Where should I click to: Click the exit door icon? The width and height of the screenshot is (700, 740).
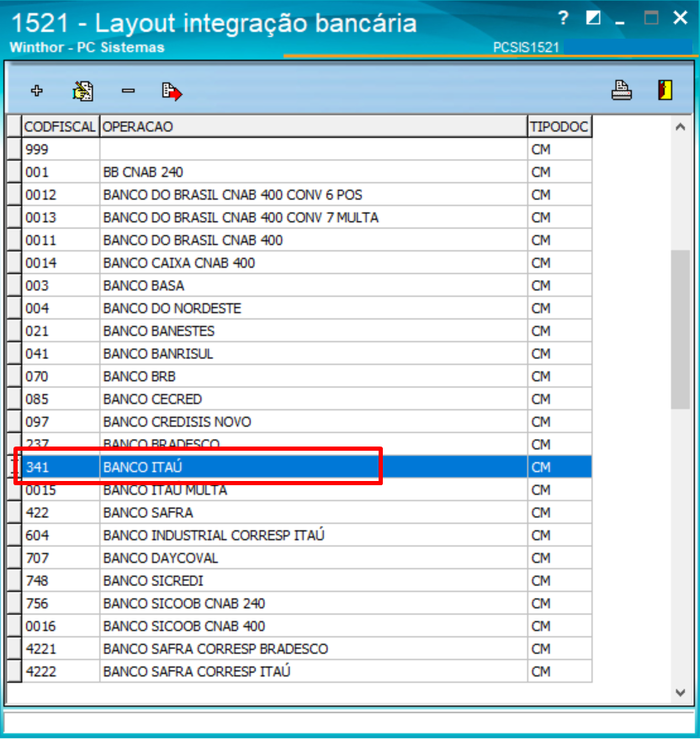pyautogui.click(x=665, y=90)
